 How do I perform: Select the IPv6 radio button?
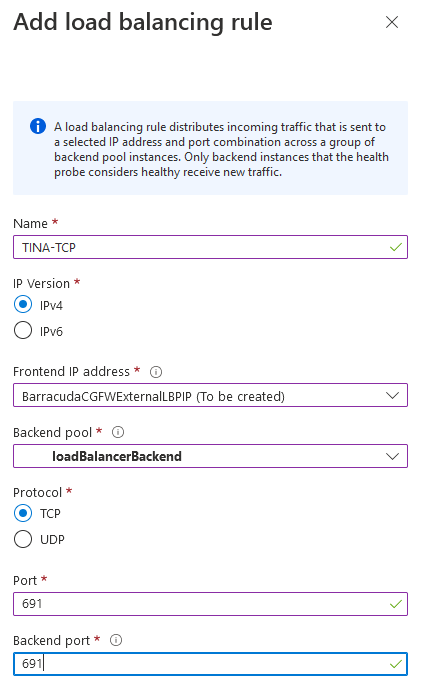pos(23,330)
